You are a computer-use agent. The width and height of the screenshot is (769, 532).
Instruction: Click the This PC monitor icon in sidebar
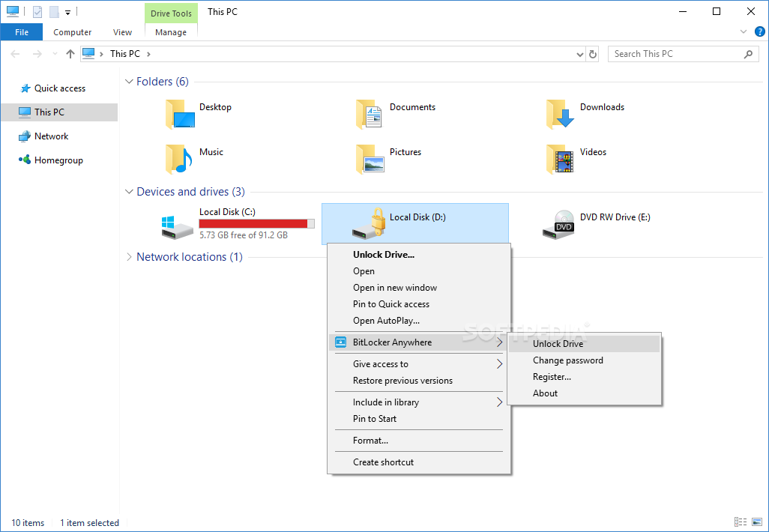[25, 112]
